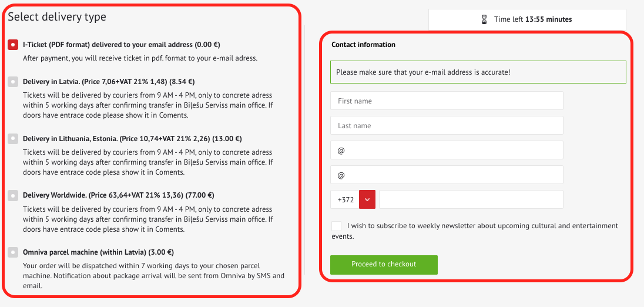
Task: Open the red country code dropdown arrow
Action: [367, 199]
